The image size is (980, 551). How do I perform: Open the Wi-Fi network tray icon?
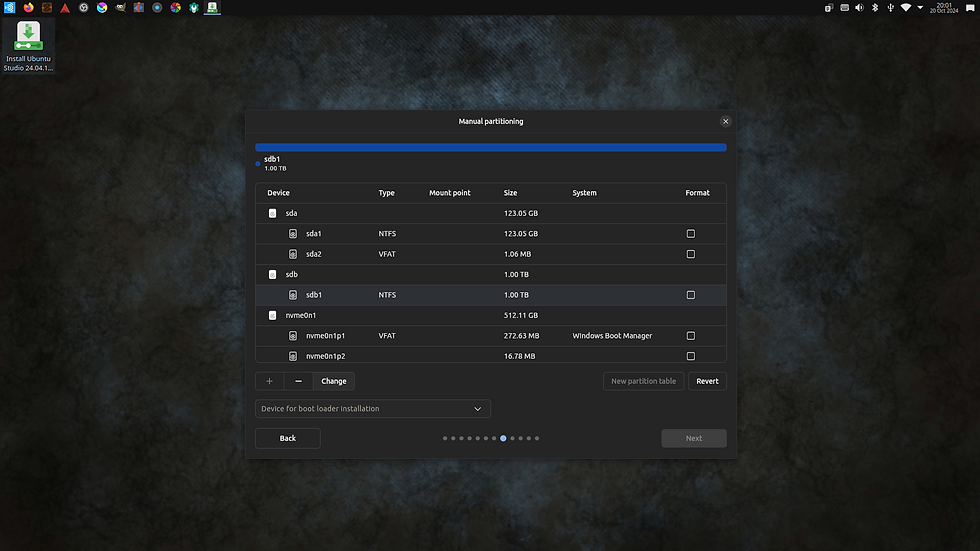coord(906,7)
